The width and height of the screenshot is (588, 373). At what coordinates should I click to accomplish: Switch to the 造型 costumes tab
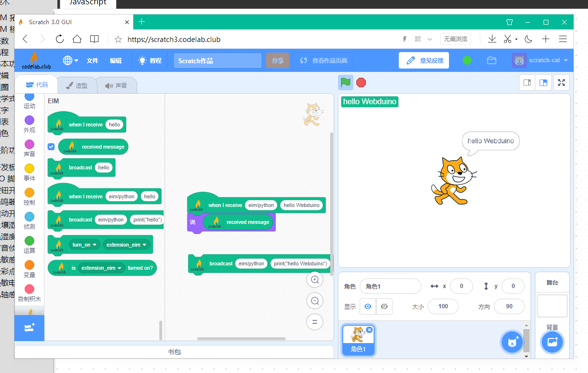pos(77,85)
